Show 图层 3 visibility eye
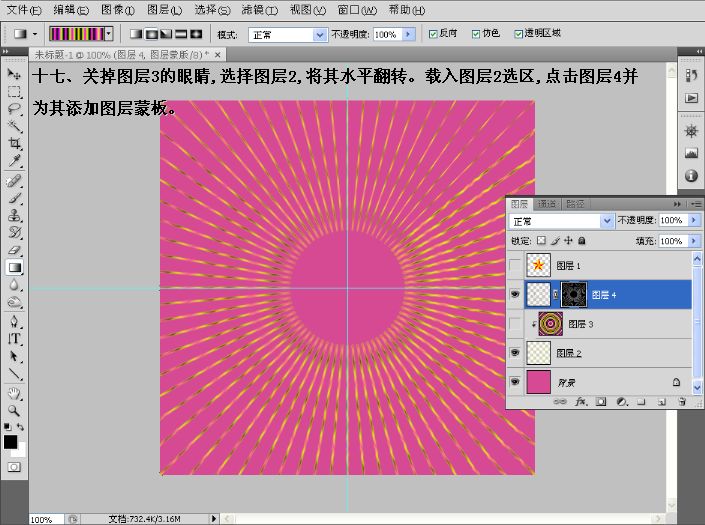Viewport: 705px width, 525px height. point(515,324)
